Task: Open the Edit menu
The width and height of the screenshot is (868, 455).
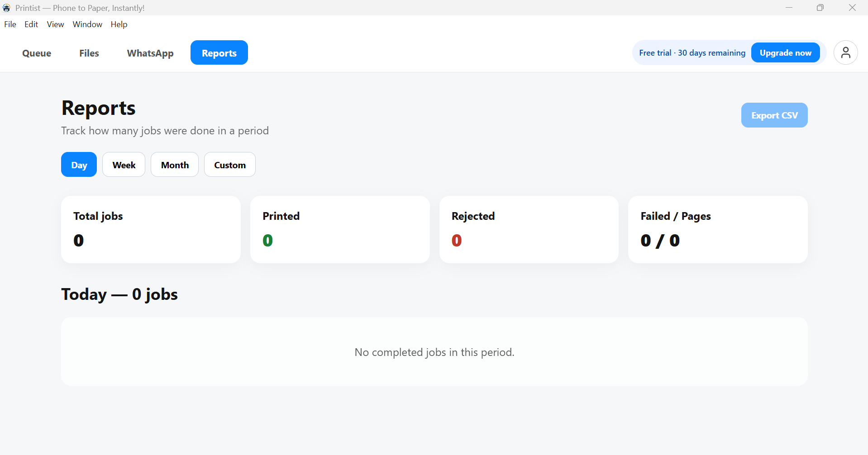Action: [x=31, y=24]
